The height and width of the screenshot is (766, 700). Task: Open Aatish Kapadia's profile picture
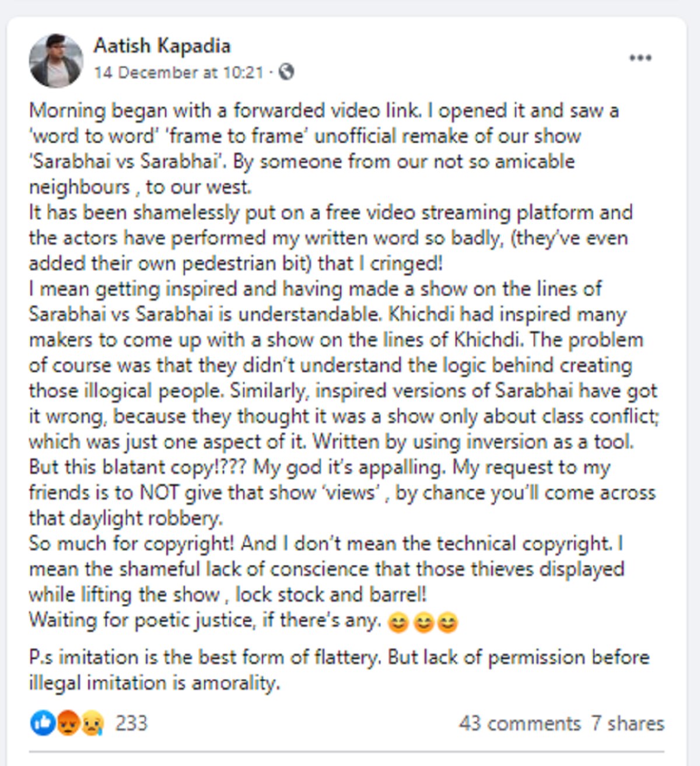[x=56, y=60]
